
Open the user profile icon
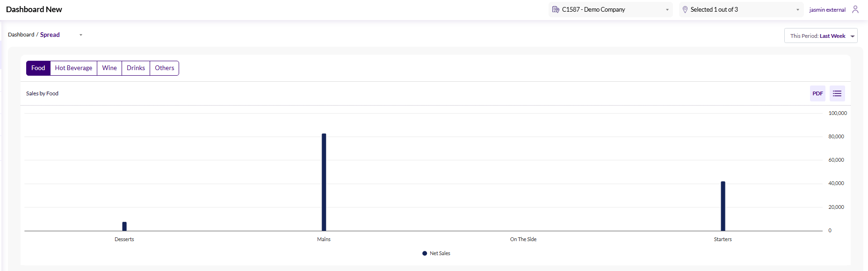click(855, 9)
